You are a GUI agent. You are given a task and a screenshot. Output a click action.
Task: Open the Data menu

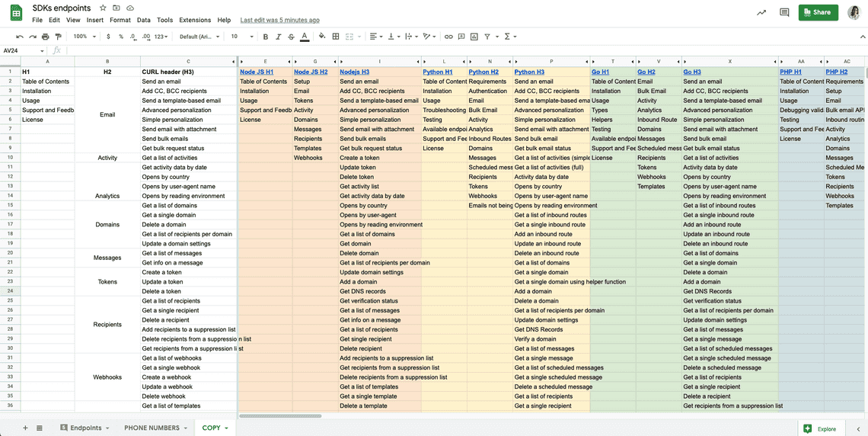144,20
